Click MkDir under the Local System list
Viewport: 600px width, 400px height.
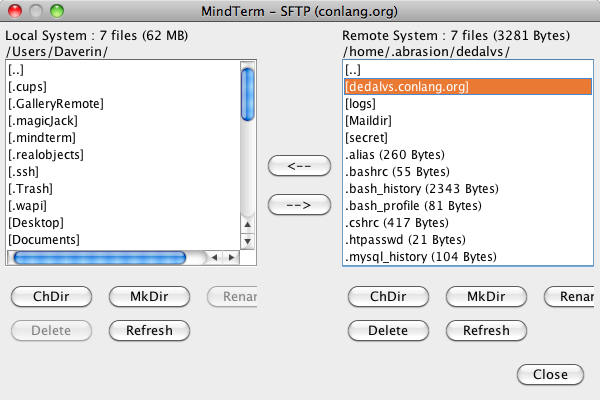click(x=149, y=297)
